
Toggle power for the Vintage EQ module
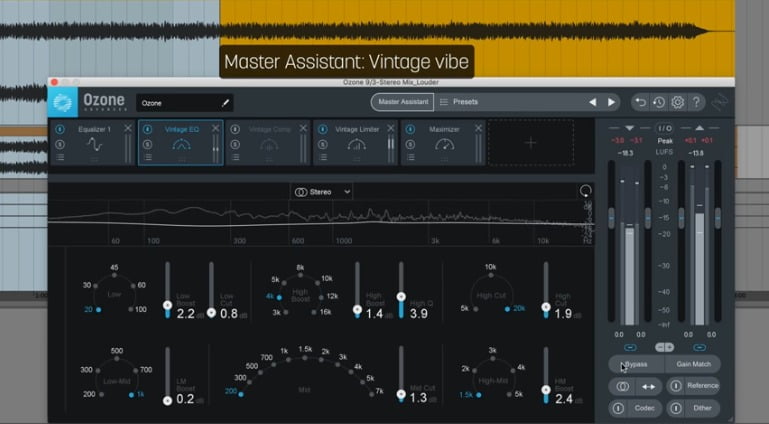[x=147, y=129]
